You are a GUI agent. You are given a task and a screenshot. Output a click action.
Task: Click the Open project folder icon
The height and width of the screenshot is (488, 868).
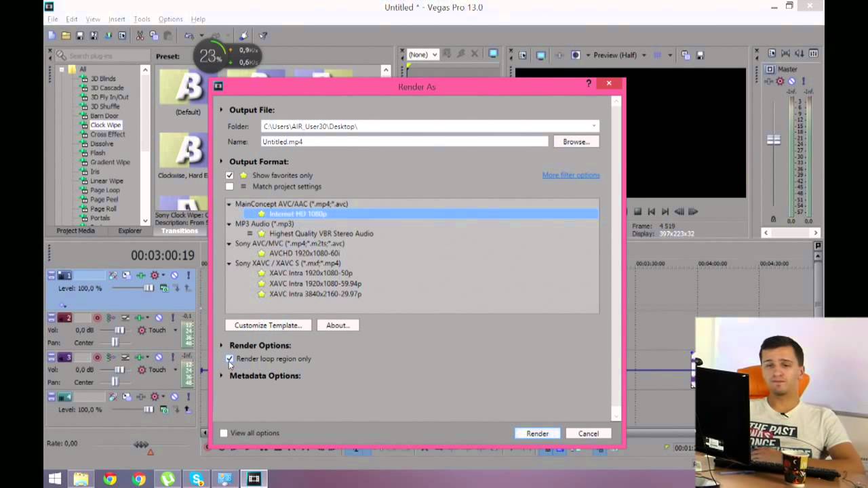66,35
